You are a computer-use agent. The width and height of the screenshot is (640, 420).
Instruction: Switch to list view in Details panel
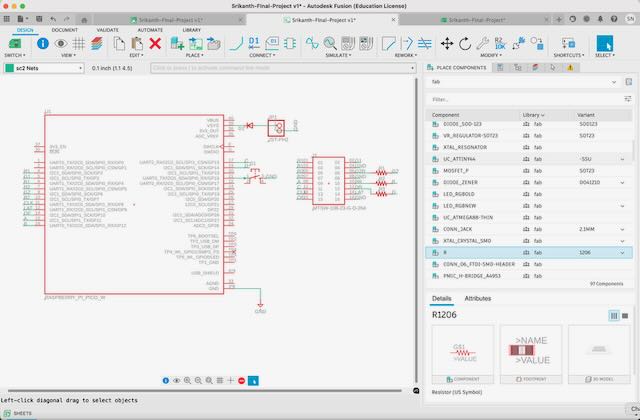(x=626, y=315)
